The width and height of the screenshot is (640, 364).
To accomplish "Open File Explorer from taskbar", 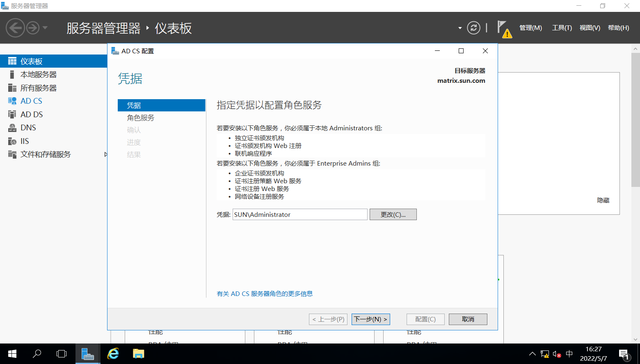I will tap(139, 354).
